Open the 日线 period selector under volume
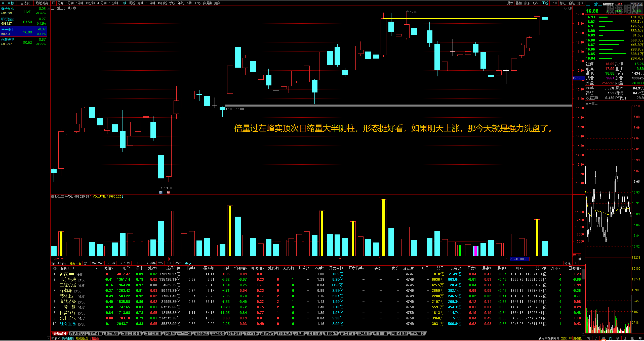644x341 pixels. coord(579,259)
